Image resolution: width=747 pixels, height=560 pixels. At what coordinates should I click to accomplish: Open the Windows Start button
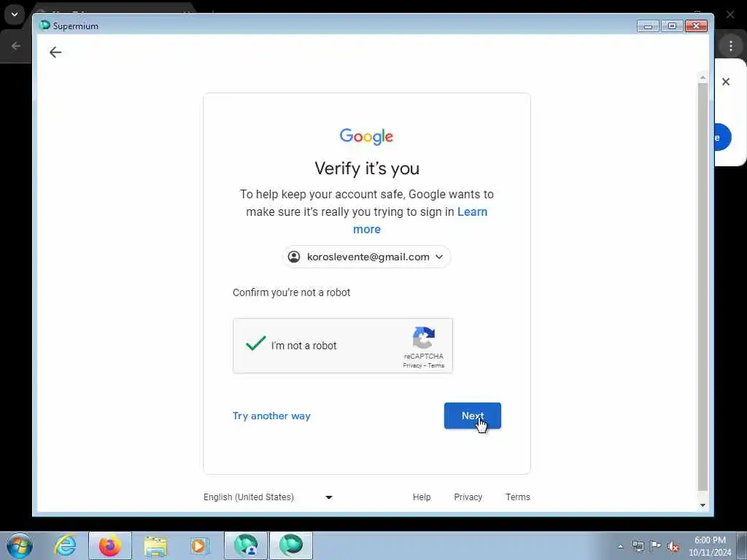20,545
